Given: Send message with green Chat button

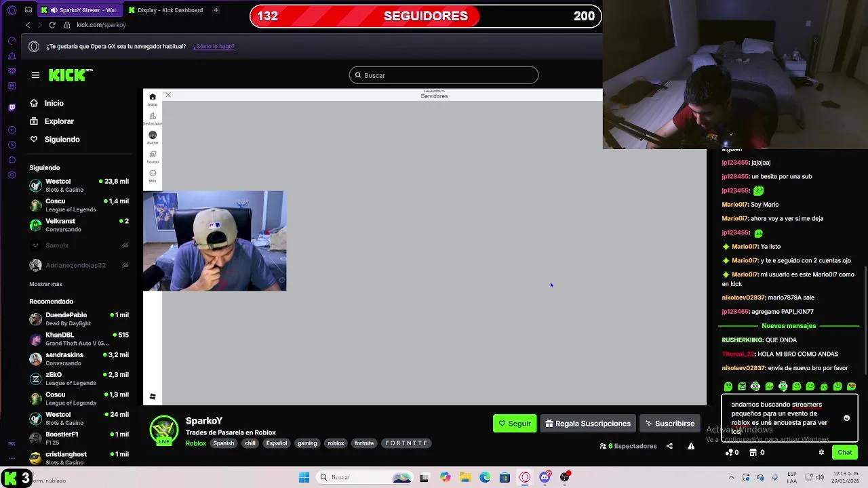Looking at the screenshot, I should point(844,453).
